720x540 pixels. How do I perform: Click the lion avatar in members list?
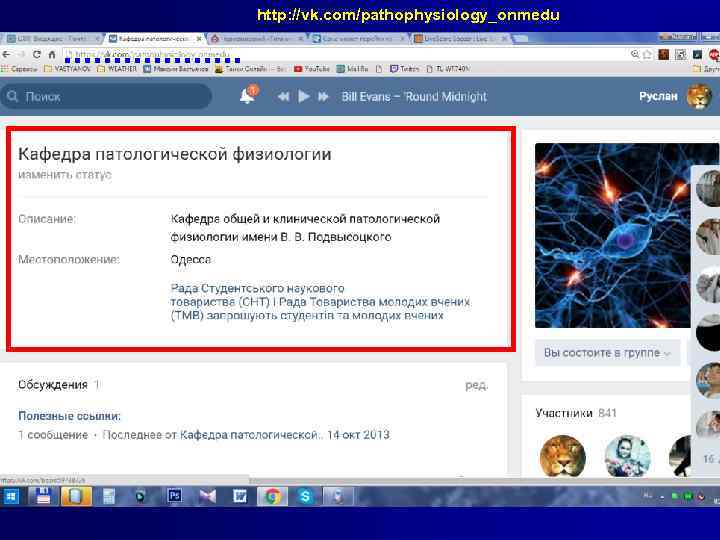[x=563, y=457]
